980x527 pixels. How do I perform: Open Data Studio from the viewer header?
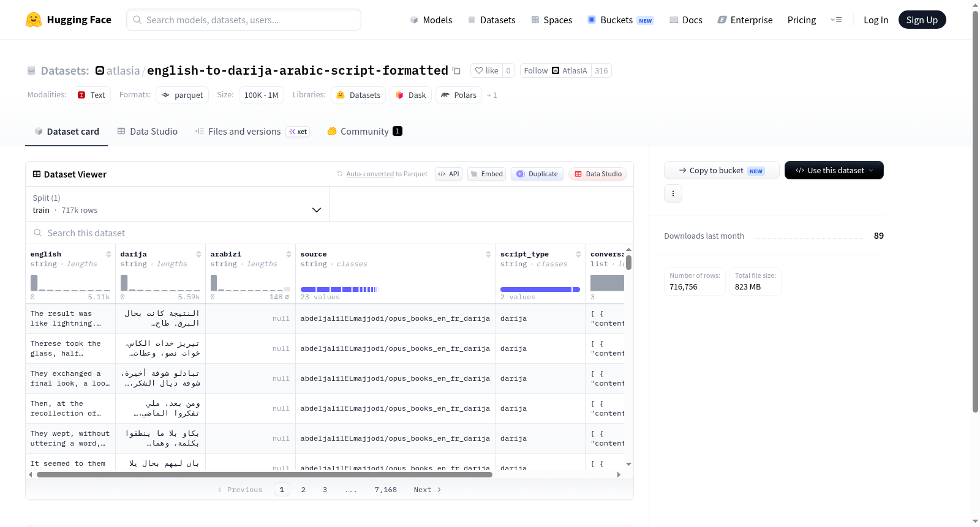(598, 174)
